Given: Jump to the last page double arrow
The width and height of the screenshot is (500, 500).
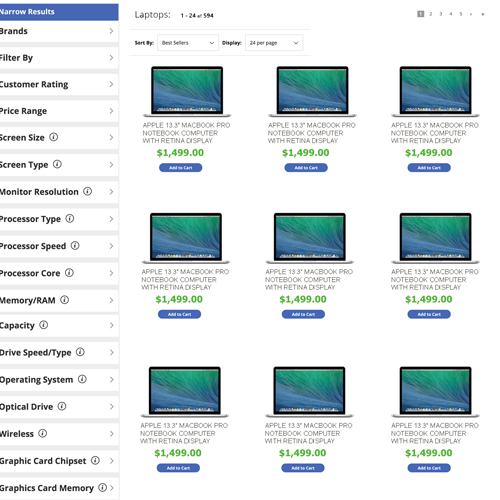Looking at the screenshot, I should pyautogui.click(x=483, y=14).
